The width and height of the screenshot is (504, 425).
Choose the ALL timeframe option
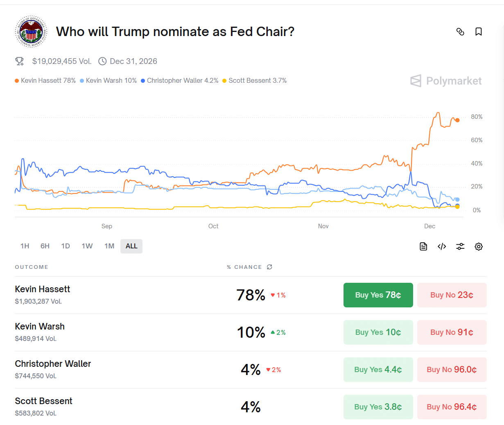(x=131, y=246)
